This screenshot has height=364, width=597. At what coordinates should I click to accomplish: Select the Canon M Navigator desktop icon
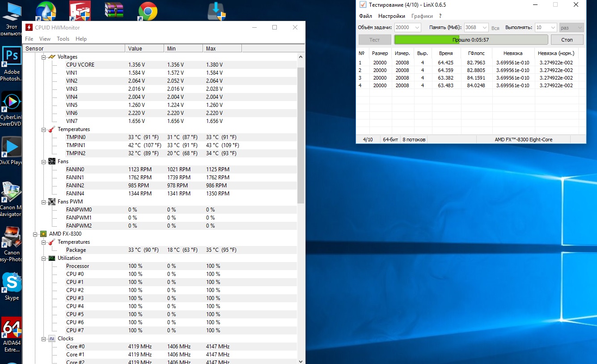pyautogui.click(x=11, y=199)
